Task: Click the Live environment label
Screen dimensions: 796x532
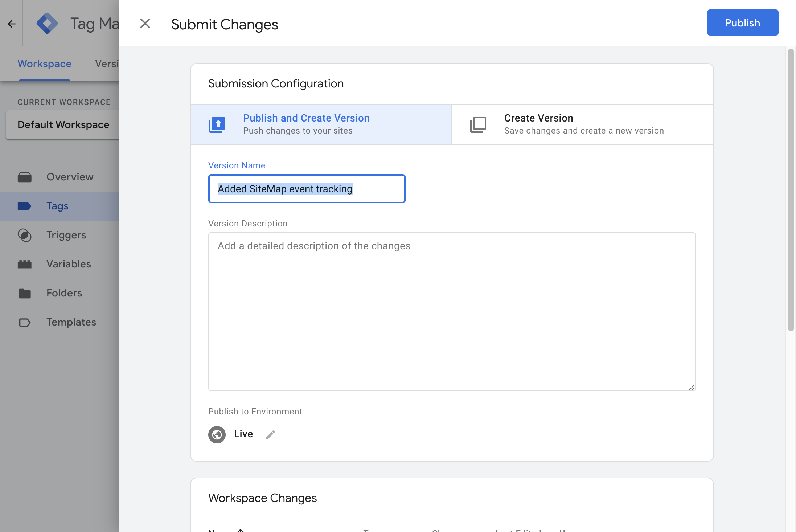Action: [x=243, y=434]
